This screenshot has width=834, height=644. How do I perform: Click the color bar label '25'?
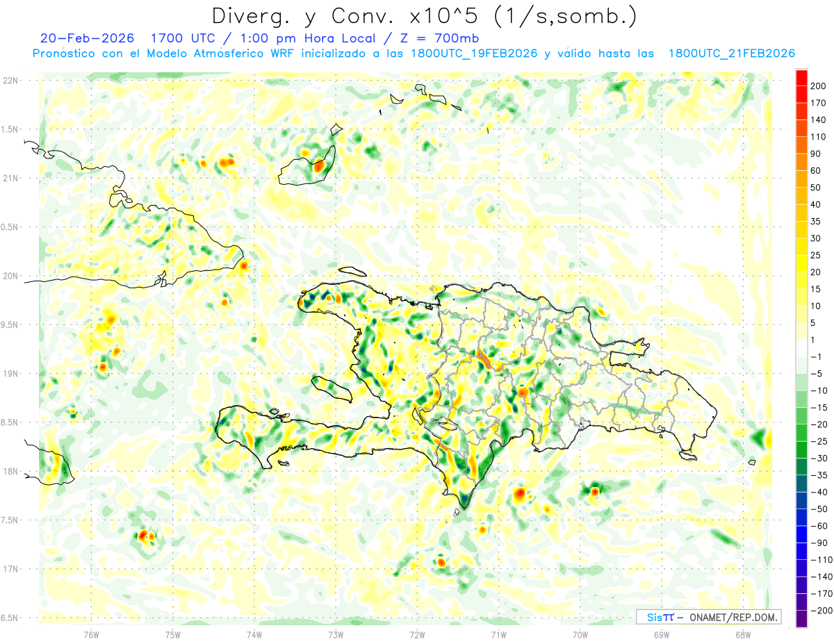(x=816, y=255)
